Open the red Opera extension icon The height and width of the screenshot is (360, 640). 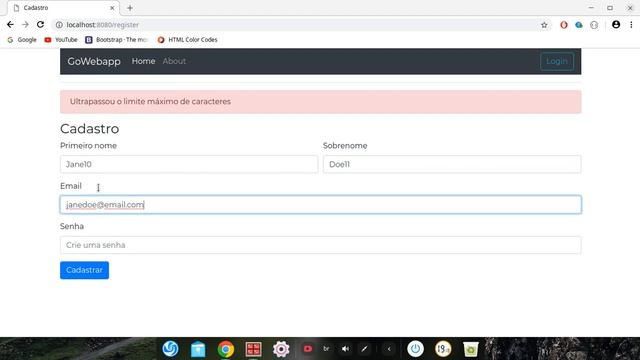tap(564, 25)
